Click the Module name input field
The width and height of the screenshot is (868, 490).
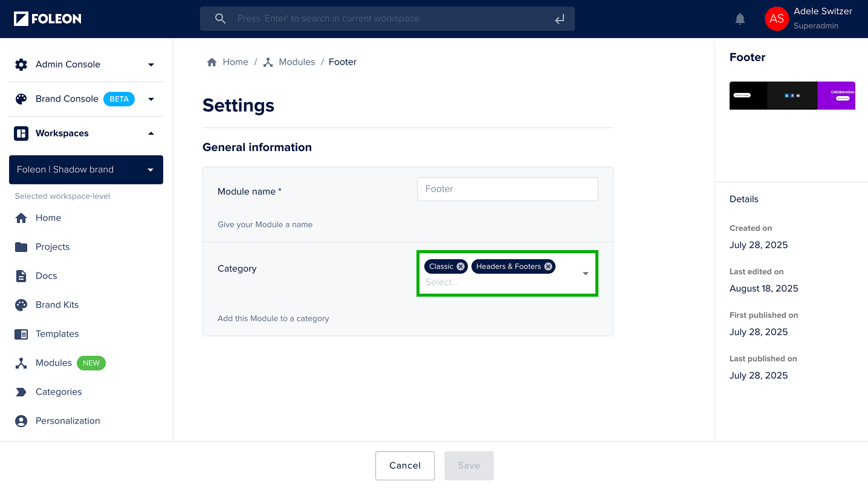508,189
